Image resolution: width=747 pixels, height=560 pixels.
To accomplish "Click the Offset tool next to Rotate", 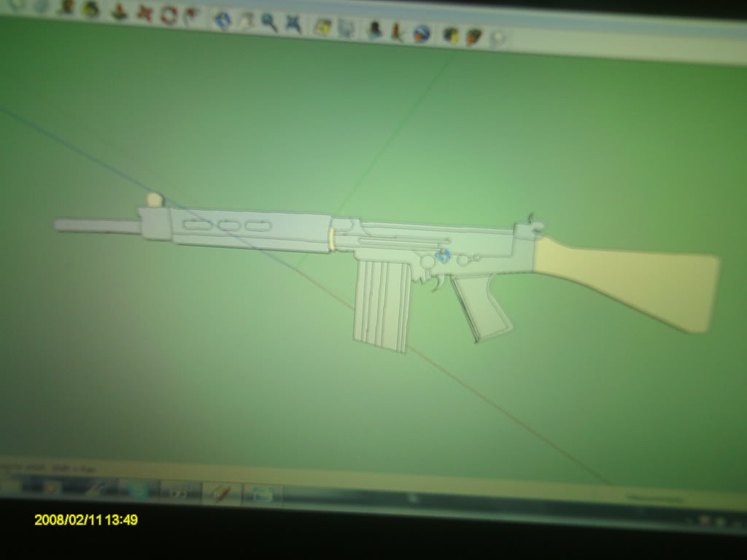I will (x=192, y=16).
